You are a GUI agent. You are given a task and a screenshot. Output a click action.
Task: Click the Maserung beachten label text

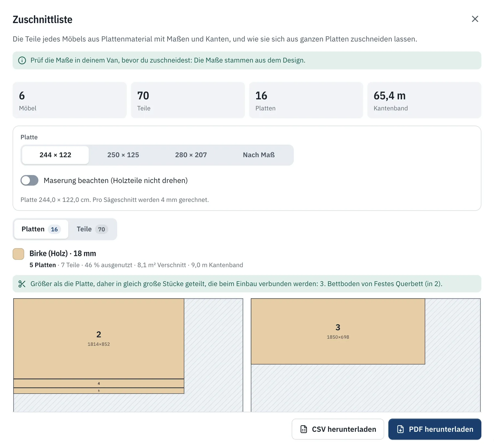116,180
